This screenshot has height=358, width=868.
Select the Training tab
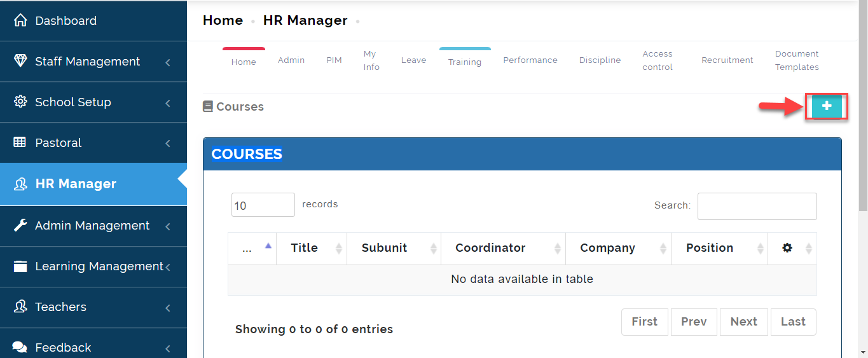[x=465, y=62]
